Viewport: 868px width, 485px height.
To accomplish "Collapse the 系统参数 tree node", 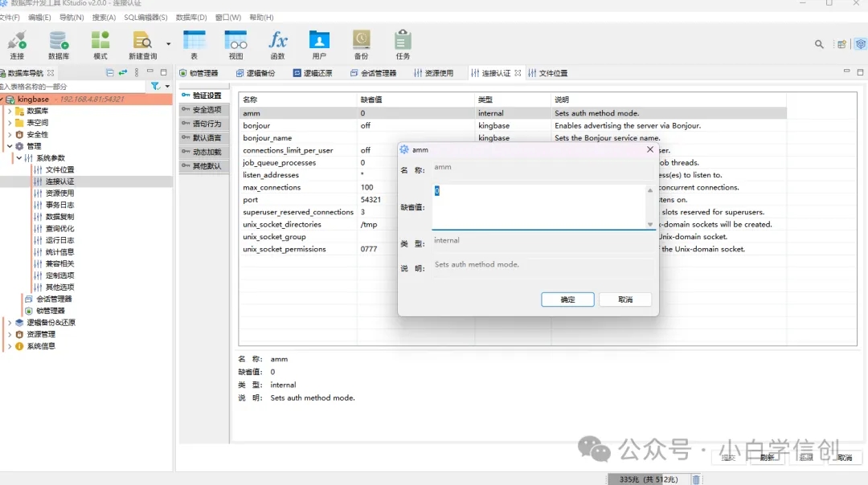I will pyautogui.click(x=18, y=158).
